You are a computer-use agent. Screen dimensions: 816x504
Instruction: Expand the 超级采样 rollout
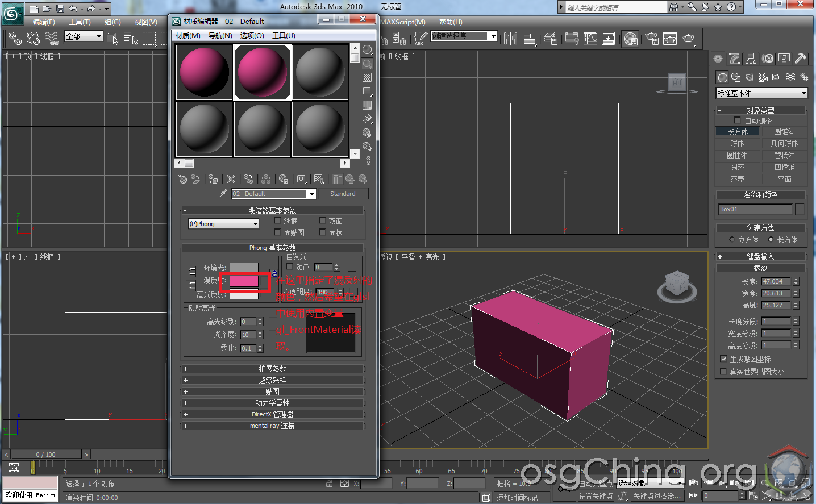pyautogui.click(x=272, y=380)
